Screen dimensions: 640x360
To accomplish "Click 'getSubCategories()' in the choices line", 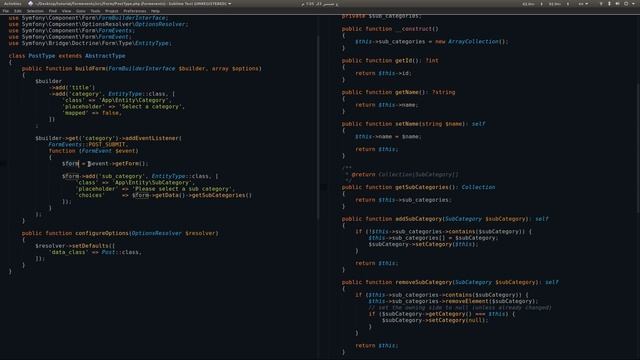I will pyautogui.click(x=222, y=196).
